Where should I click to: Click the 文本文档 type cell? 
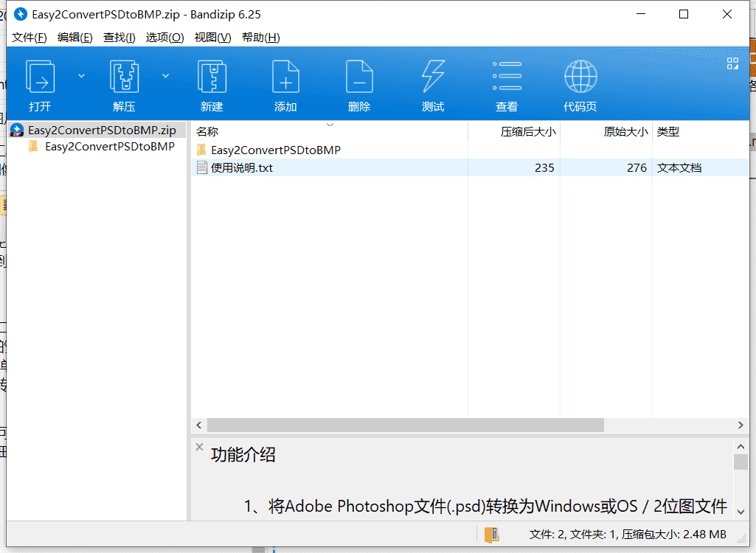pos(679,168)
